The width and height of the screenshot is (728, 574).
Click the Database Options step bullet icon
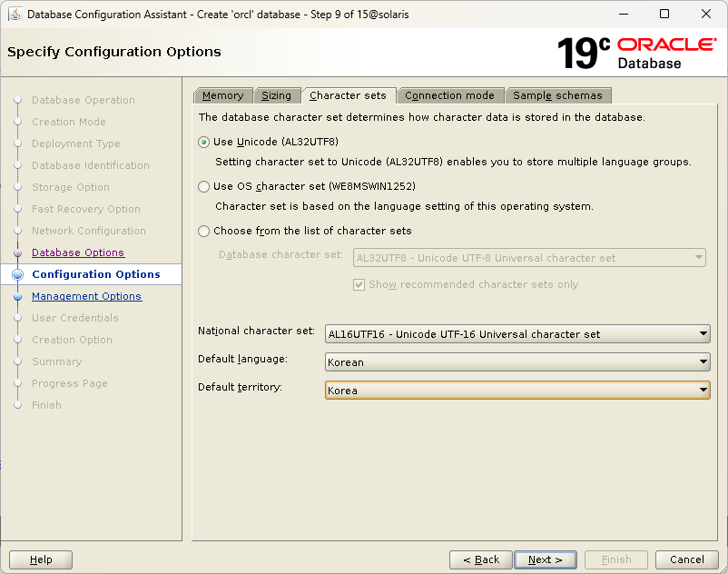tap(17, 253)
